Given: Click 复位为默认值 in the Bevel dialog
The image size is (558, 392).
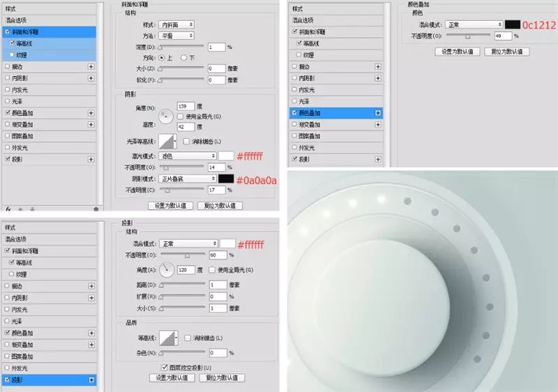Looking at the screenshot, I should click(x=220, y=206).
